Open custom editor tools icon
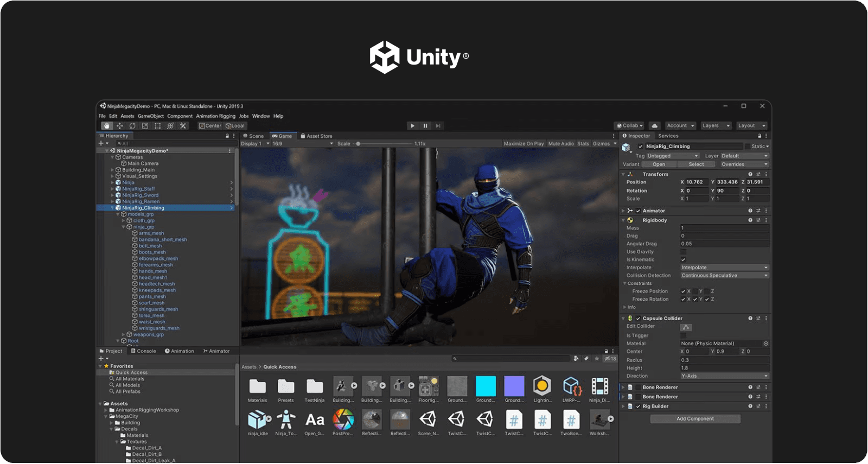868x464 pixels. coord(183,126)
